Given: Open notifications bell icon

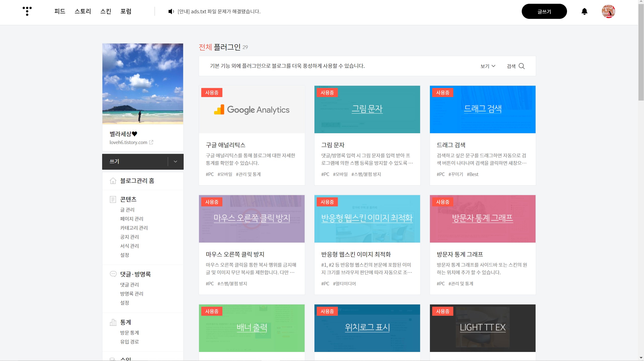Looking at the screenshot, I should coord(584,11).
